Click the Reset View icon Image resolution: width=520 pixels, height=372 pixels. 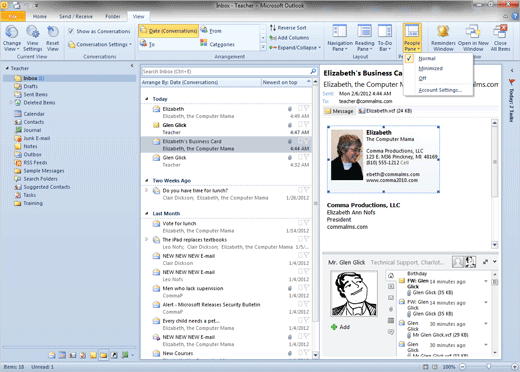[x=52, y=32]
